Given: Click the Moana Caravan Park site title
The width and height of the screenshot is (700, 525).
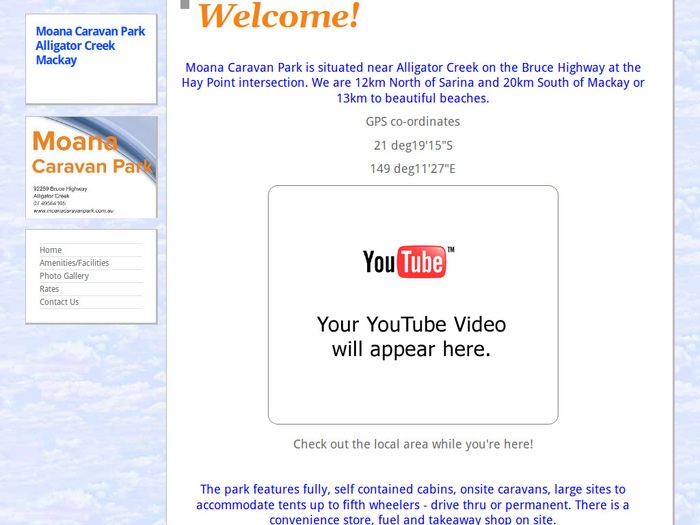Looking at the screenshot, I should [x=90, y=46].
